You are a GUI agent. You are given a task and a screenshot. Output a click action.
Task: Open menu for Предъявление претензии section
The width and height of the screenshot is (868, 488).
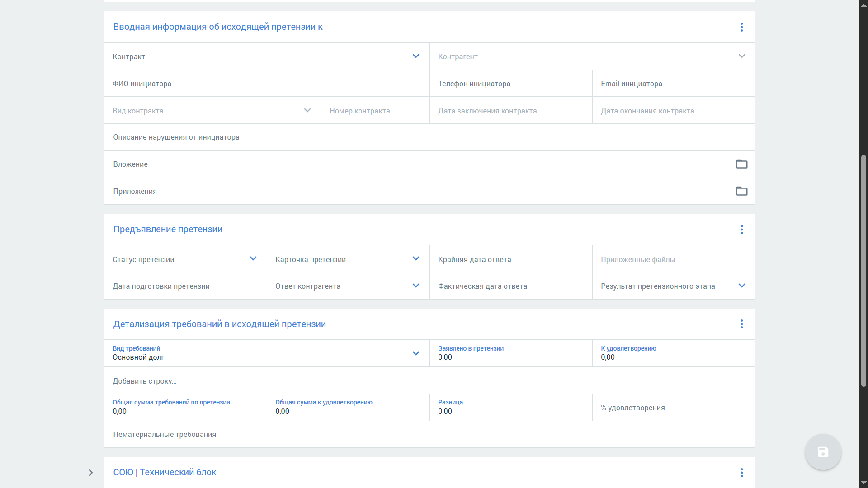(x=741, y=230)
